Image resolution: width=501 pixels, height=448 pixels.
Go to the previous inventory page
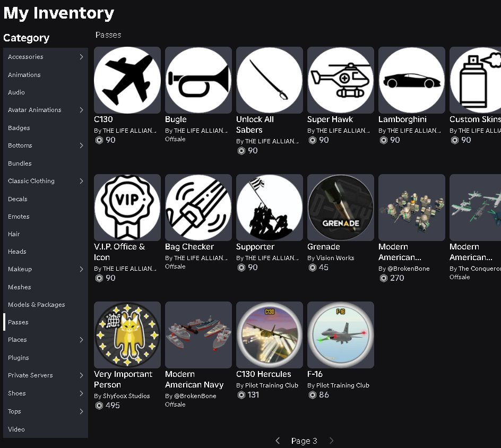(278, 441)
